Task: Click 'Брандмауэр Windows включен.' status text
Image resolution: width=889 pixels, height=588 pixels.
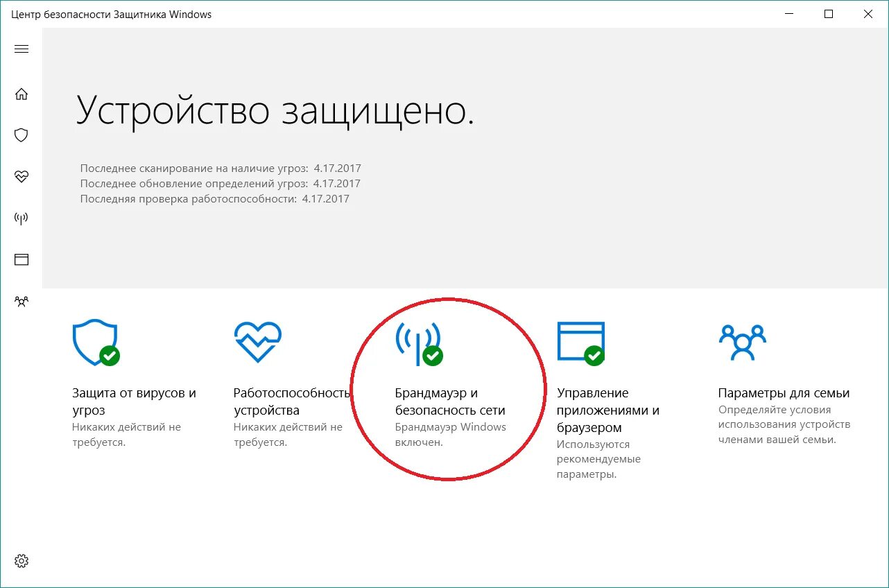Action: coord(451,435)
